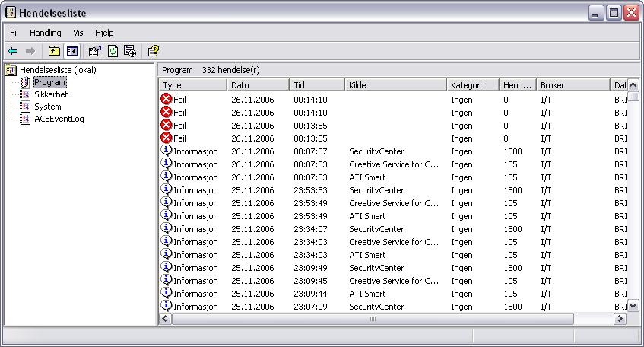Screen dimensions: 644x347
Task: Select ATI Smart row at 23:53:49
Action: [393, 216]
